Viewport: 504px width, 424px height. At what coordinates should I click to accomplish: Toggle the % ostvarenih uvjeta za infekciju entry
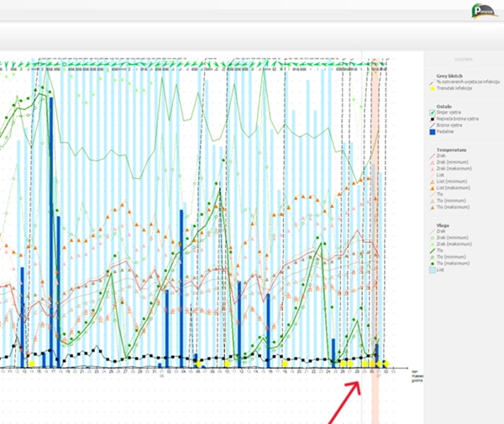point(465,82)
